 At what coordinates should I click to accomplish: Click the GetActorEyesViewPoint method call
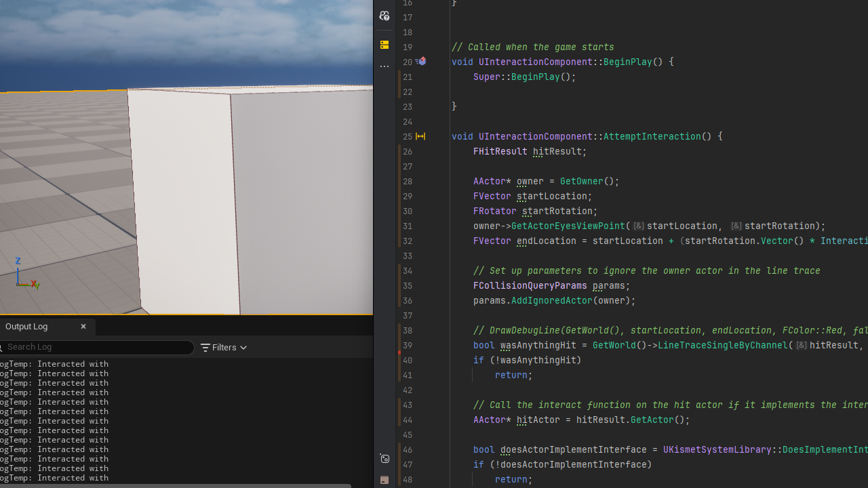(x=568, y=226)
